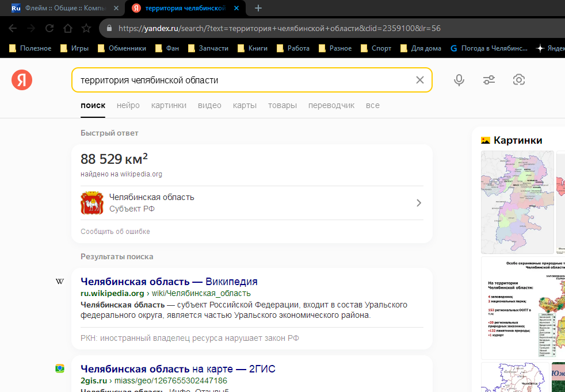Select the поиск search tab
This screenshot has height=392, width=565.
[x=93, y=105]
